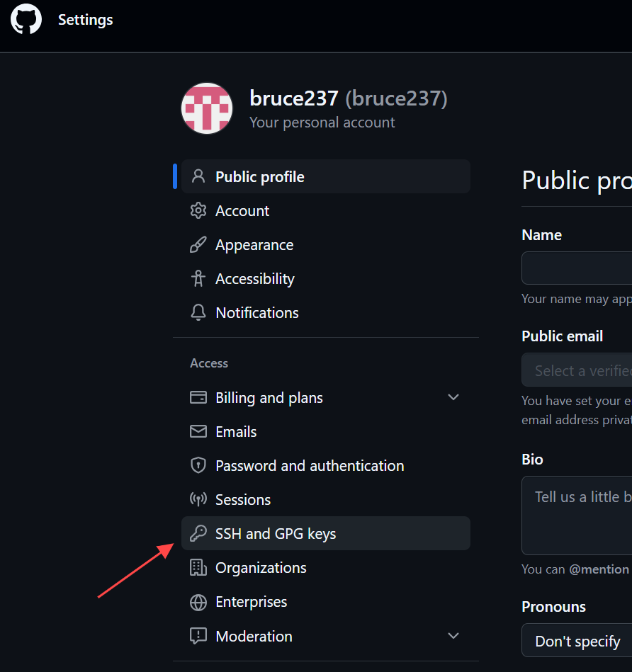Click the key icon for SSH and GPG keys
632x672 pixels.
tap(198, 533)
